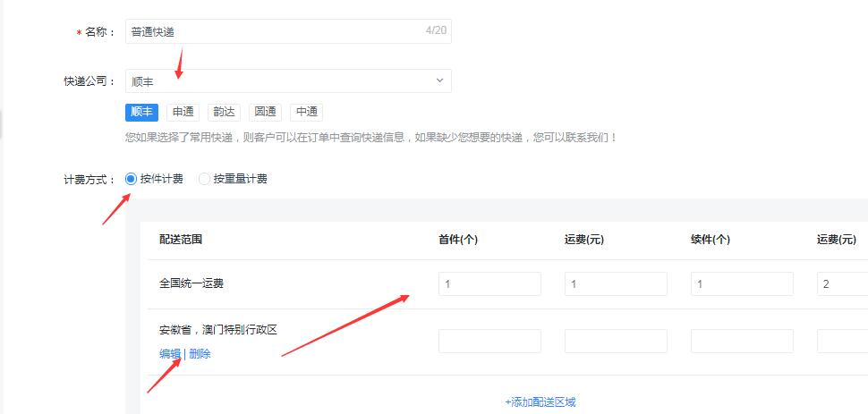Click last empty 运费(元) input in 安徽省 row
868x414 pixels.
tap(843, 341)
